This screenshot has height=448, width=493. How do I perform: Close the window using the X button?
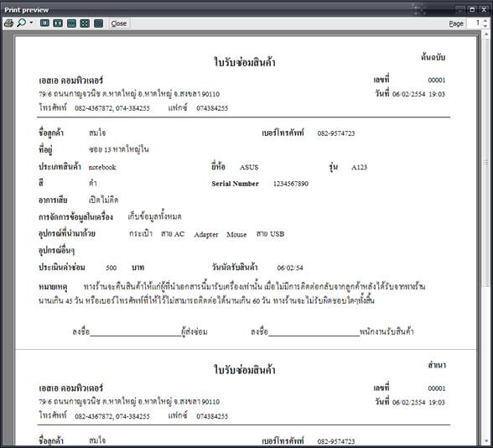(484, 10)
